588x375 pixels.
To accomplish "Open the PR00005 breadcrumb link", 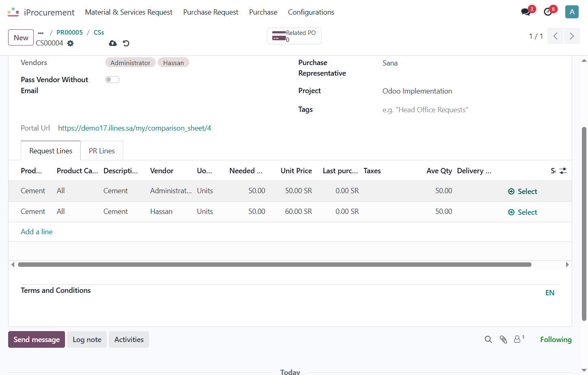I will click(x=69, y=33).
